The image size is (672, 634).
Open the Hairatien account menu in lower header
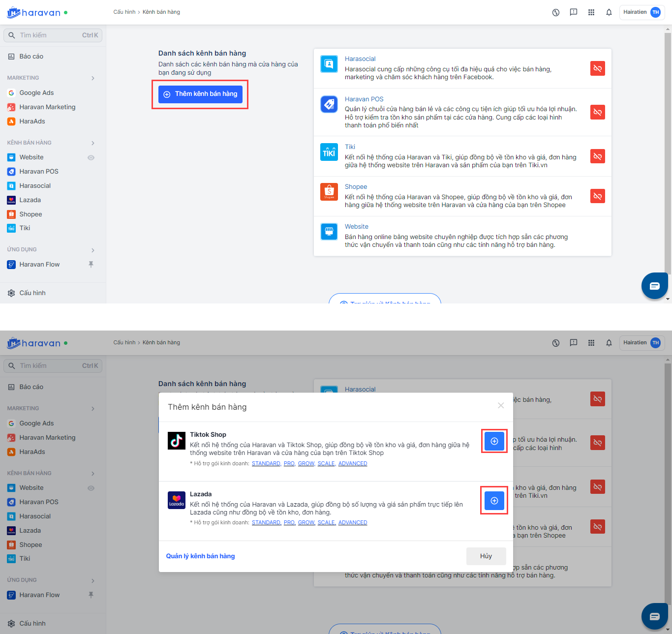[642, 343]
